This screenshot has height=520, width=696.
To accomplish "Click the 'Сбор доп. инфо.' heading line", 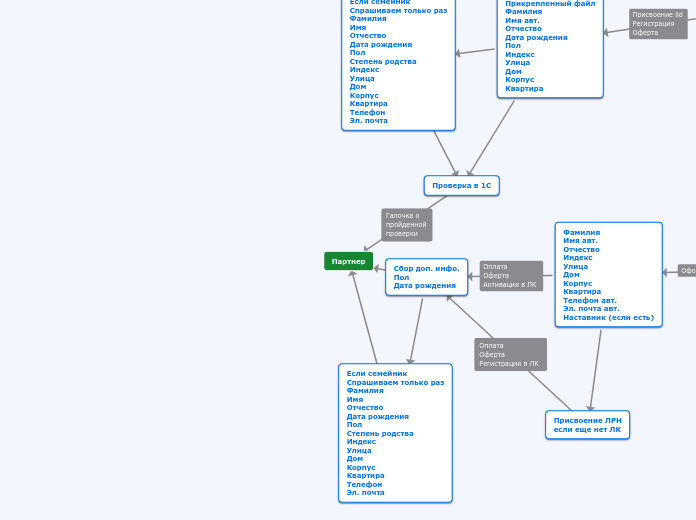I will [427, 268].
